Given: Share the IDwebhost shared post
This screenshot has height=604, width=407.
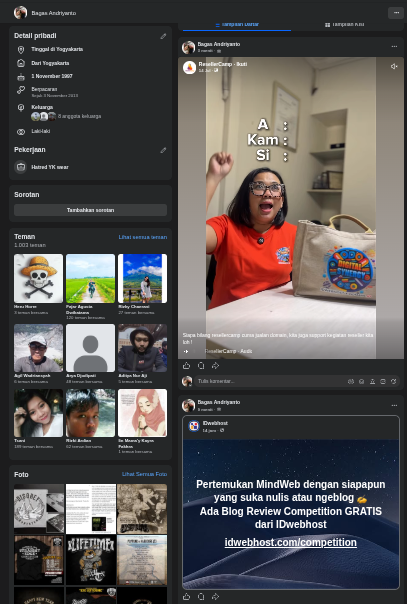Looking at the screenshot, I should (215, 596).
